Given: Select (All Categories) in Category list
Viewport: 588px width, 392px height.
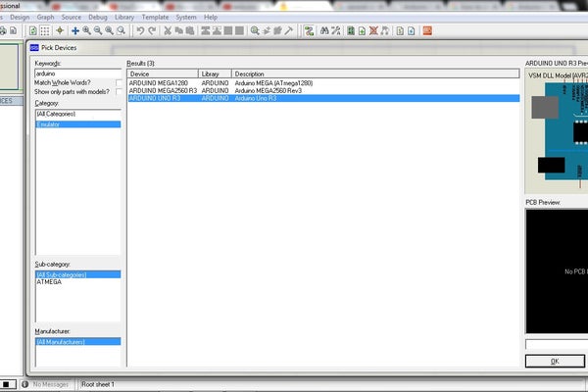Looking at the screenshot, I should tap(78, 114).
